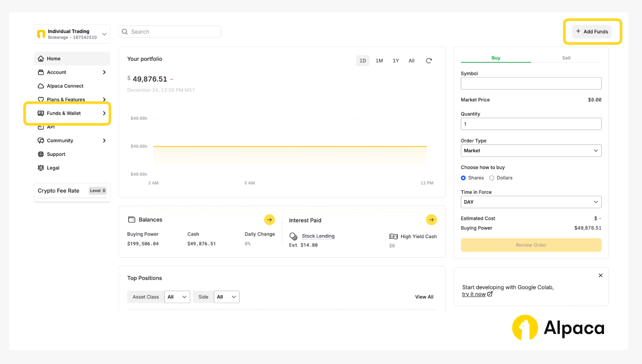
Task: Click the Search box
Action: pos(170,32)
